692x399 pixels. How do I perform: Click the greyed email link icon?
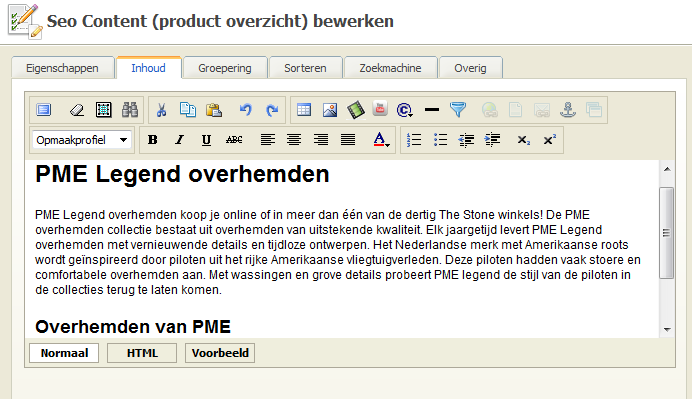click(542, 109)
